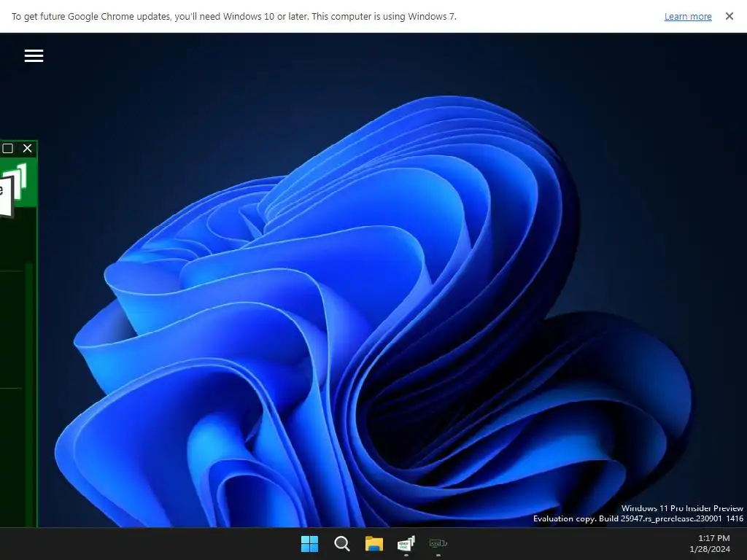
Task: Click the date 1/28/2024 in the taskbar
Action: tap(709, 549)
